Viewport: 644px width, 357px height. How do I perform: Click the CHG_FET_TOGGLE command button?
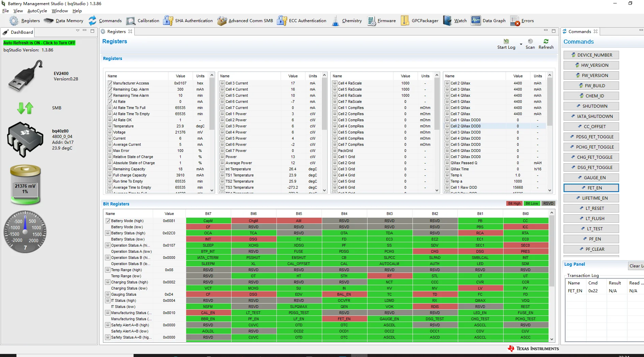pyautogui.click(x=591, y=157)
